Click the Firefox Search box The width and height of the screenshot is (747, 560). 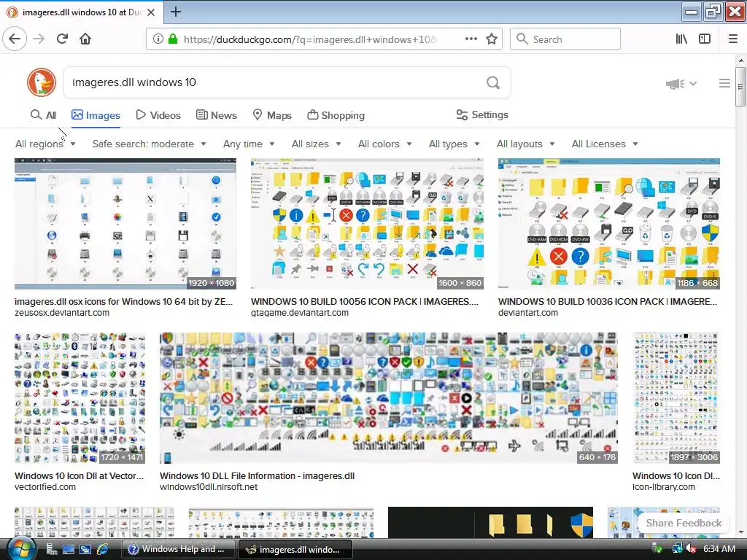click(565, 39)
